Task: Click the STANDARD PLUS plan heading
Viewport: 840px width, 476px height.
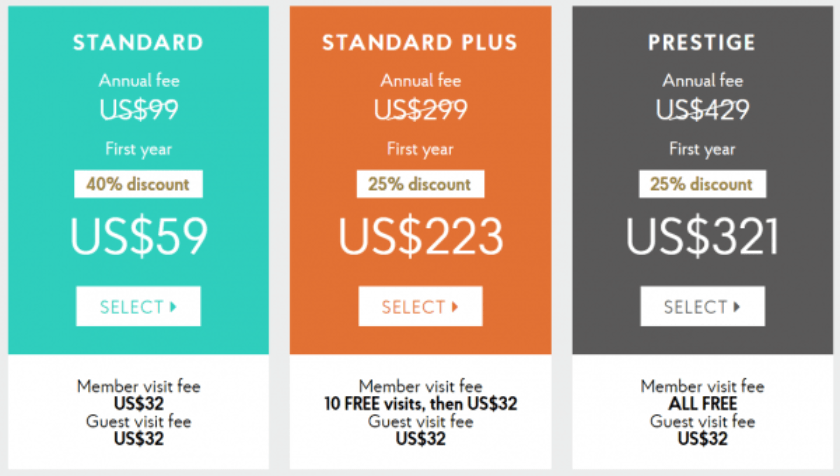Action: [420, 43]
